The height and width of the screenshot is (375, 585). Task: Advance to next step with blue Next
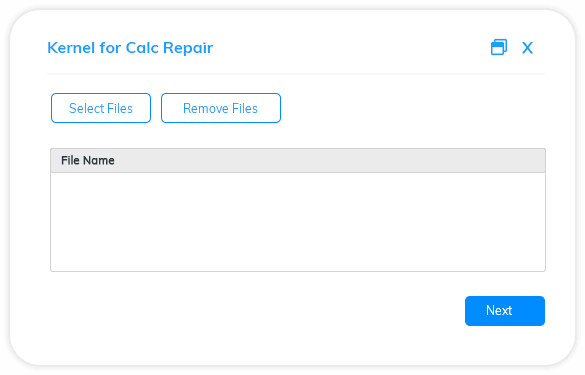click(x=505, y=311)
